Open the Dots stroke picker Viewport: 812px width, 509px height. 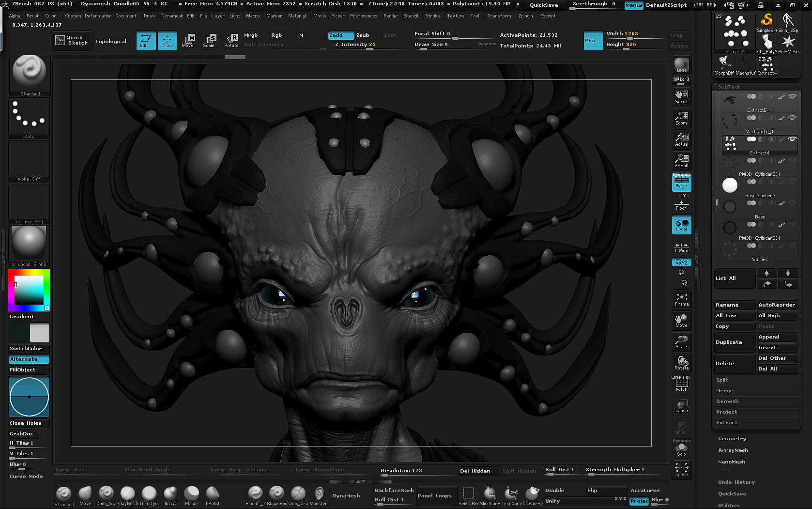29,118
